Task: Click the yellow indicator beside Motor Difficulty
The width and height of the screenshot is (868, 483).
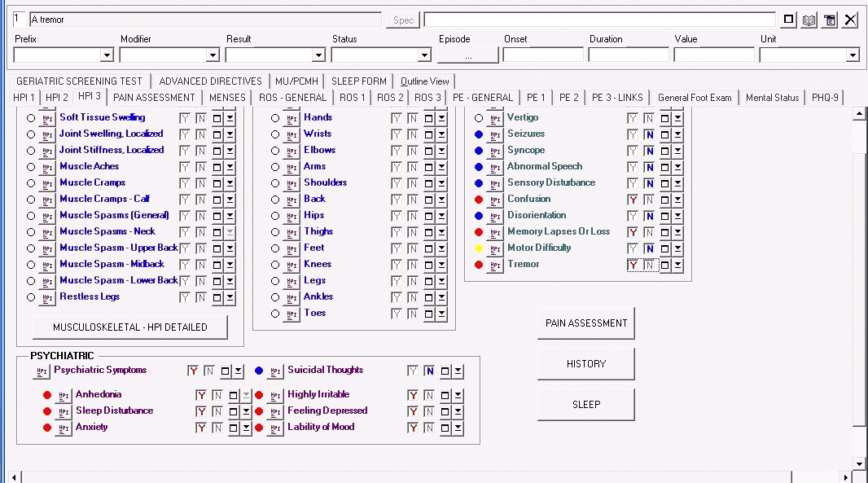Action: click(478, 248)
